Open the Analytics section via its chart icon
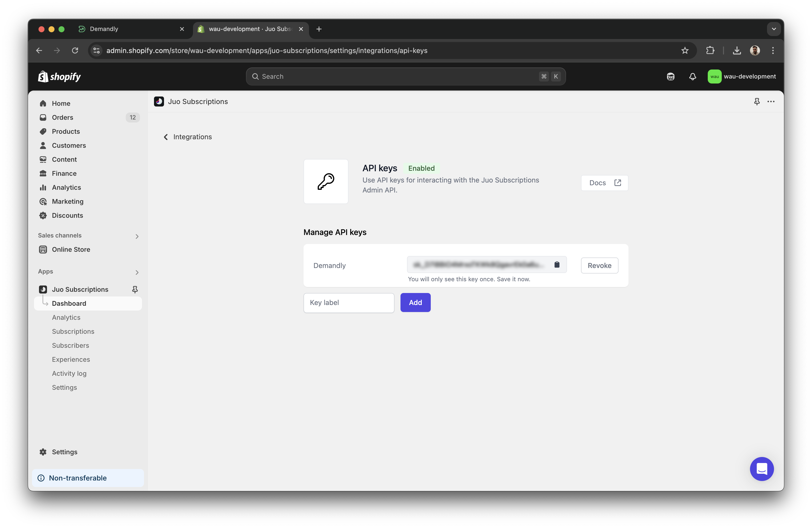 (43, 187)
